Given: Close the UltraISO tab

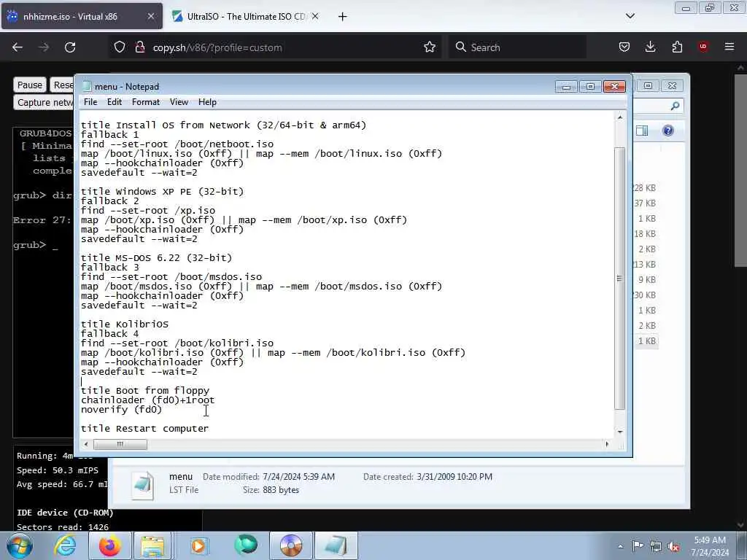Looking at the screenshot, I should click(x=315, y=16).
